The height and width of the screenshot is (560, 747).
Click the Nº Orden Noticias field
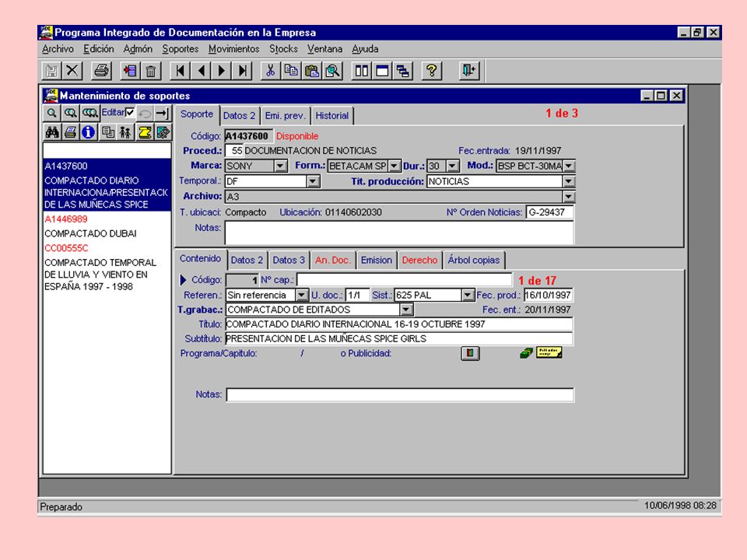coord(550,212)
